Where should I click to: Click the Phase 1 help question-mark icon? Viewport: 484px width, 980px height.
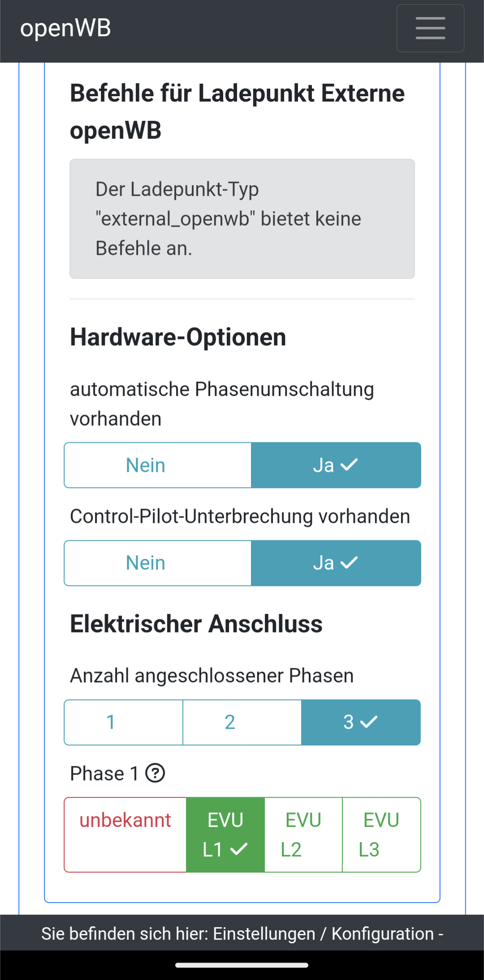tap(155, 773)
